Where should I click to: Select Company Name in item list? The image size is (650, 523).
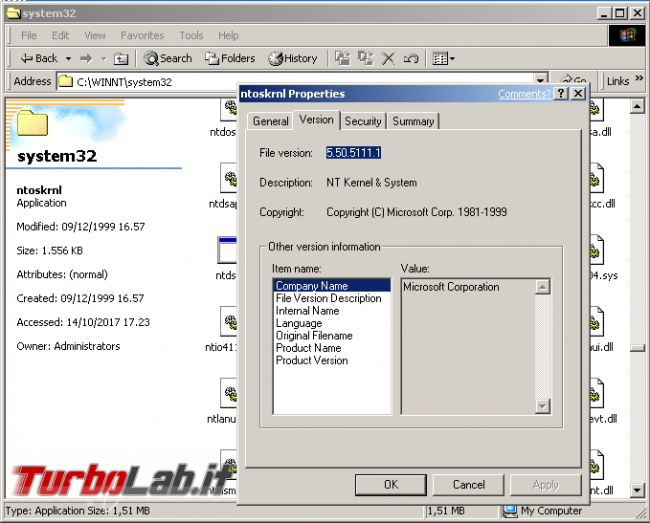pyautogui.click(x=332, y=286)
